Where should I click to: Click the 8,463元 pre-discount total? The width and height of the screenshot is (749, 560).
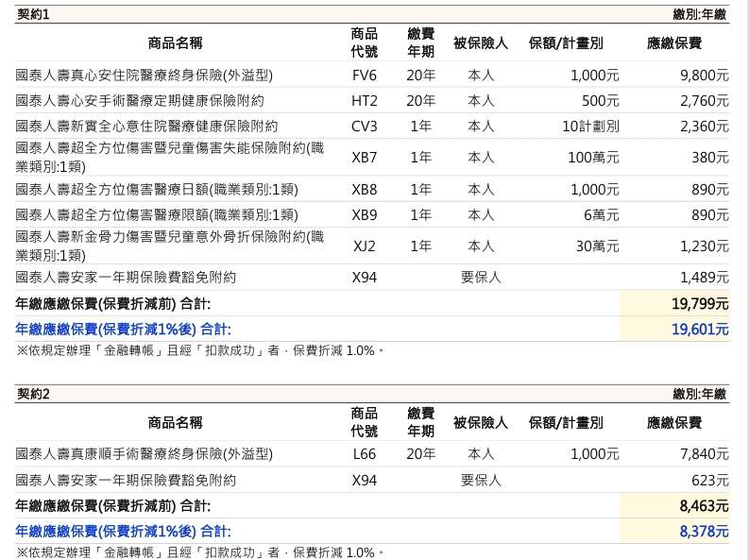pyautogui.click(x=704, y=506)
